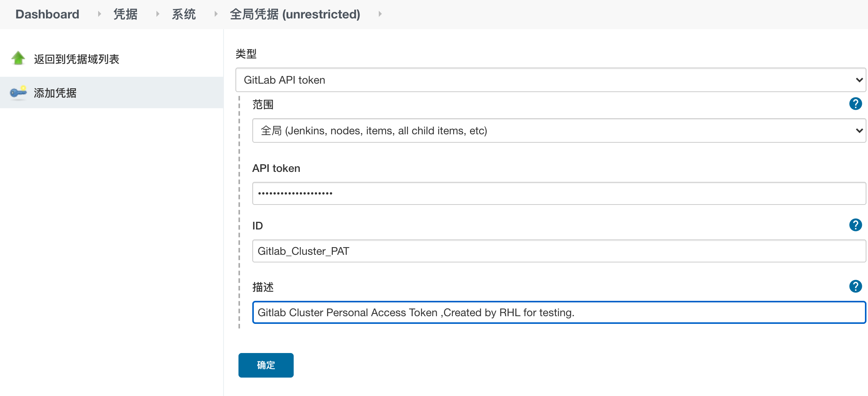Open help icon for 描述 field

click(855, 286)
